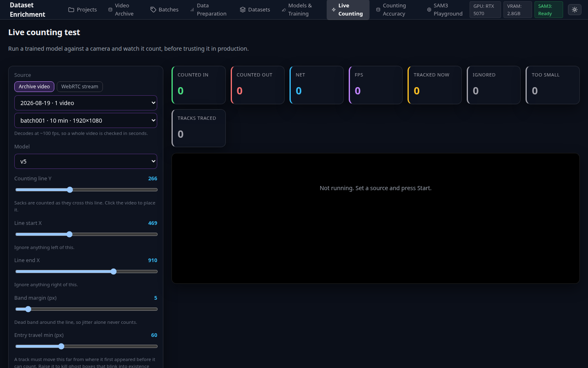Open Datasets tab
The image size is (588, 368).
click(x=255, y=9)
